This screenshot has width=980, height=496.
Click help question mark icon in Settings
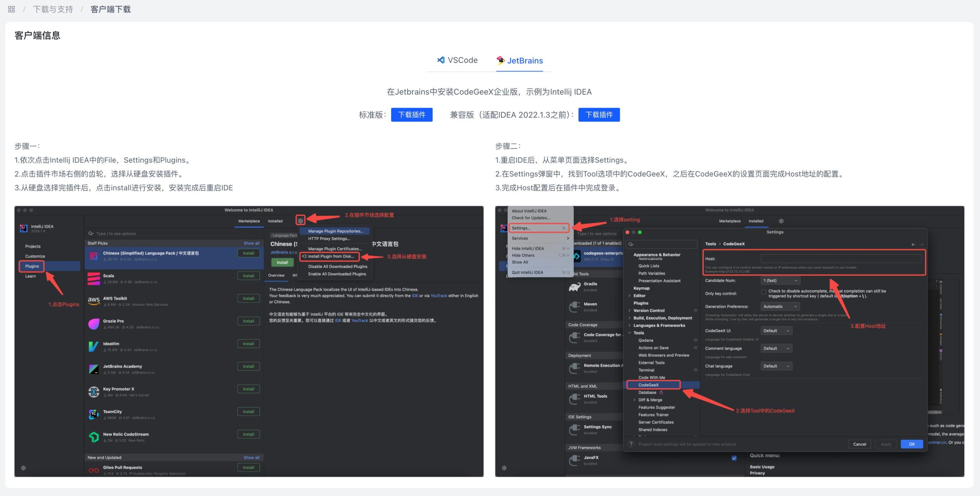pyautogui.click(x=631, y=444)
